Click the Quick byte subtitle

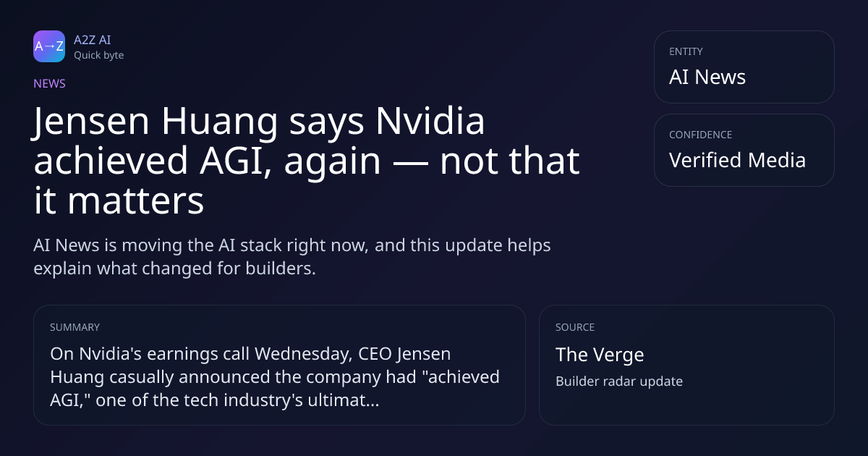coord(98,55)
